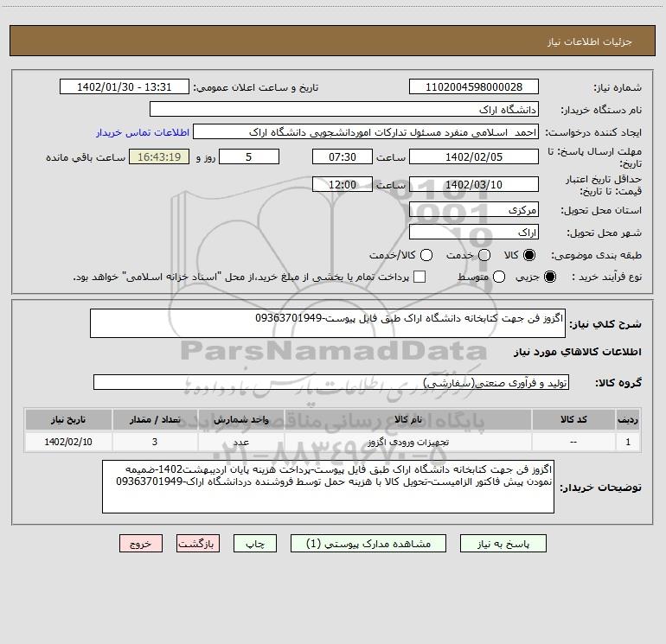Click the delivery city field اراک
This screenshot has width=666, height=644.
pos(474,232)
